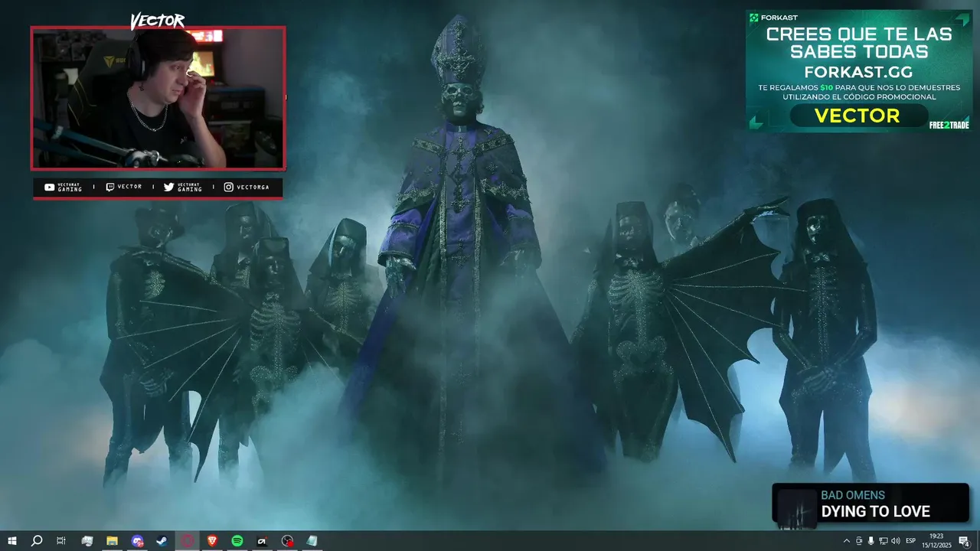Viewport: 980px width, 551px height.
Task: Open Discord from the taskbar
Action: point(137,541)
